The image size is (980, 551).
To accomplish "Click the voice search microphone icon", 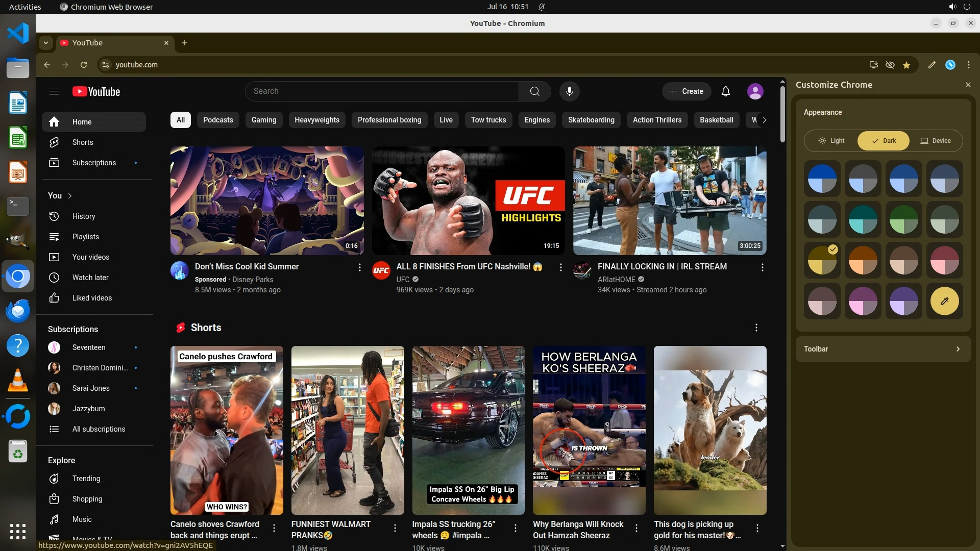I will pyautogui.click(x=570, y=91).
